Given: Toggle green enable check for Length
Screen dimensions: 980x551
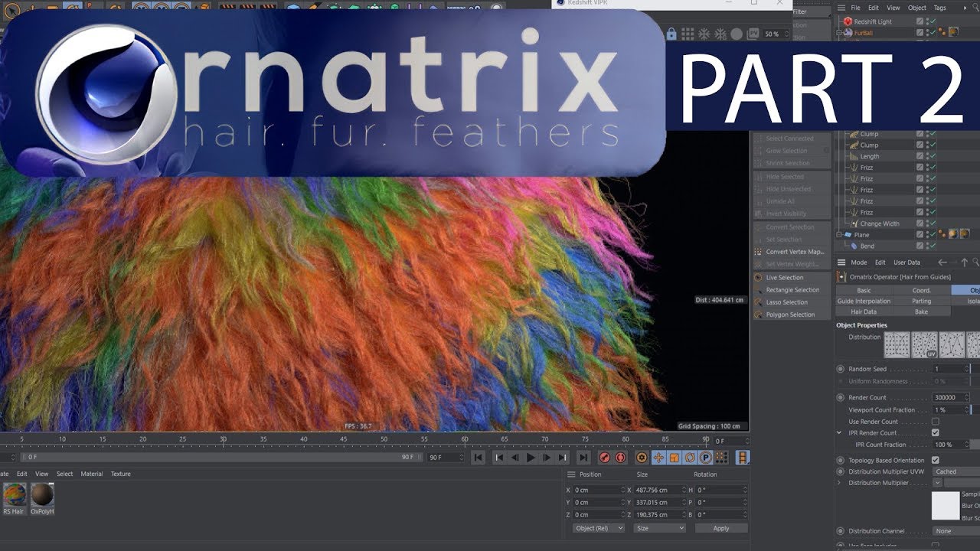Looking at the screenshot, I should point(933,156).
